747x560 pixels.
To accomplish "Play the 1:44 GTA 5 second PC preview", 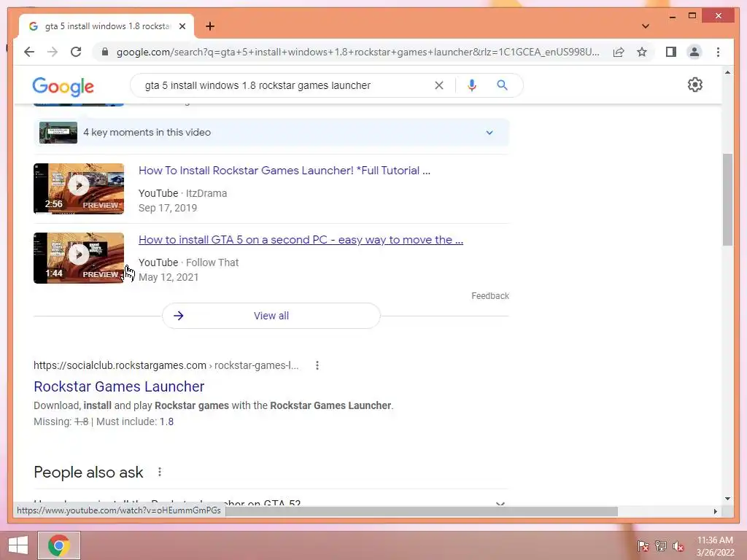I will point(79,257).
